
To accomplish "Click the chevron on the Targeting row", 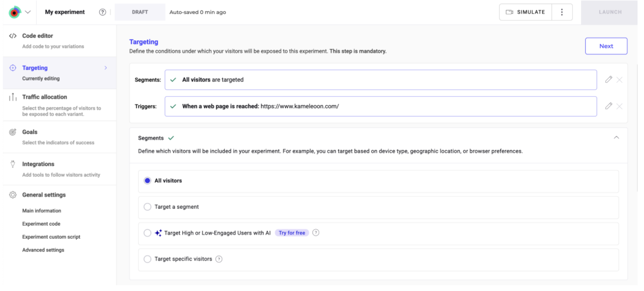I will point(106,68).
